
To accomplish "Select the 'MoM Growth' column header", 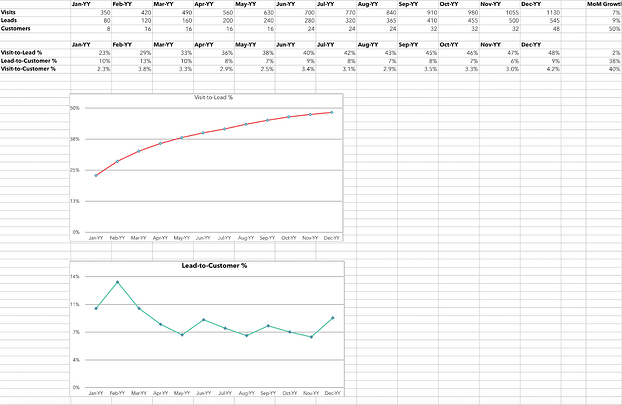I will tap(603, 4).
